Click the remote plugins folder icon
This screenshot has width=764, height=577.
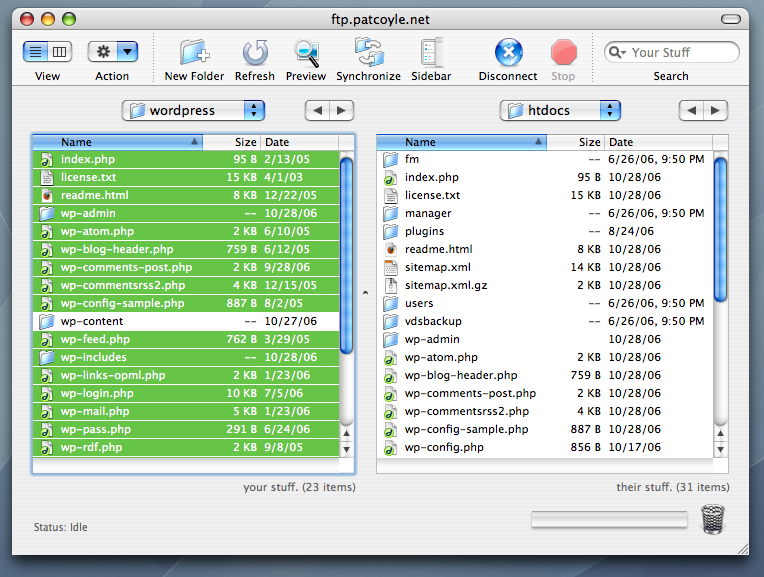pos(391,231)
